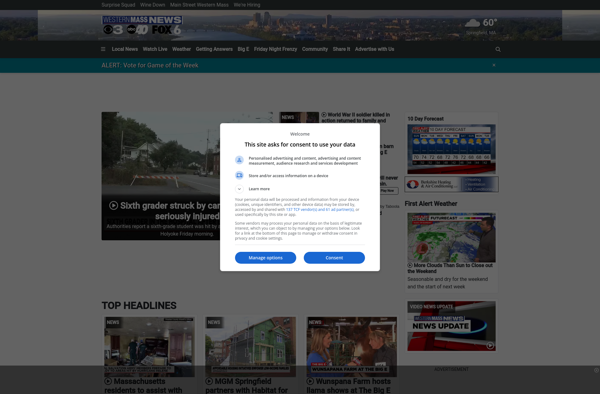The width and height of the screenshot is (600, 394).
Task: Click the TOP HEADLINES heading
Action: pos(139,306)
